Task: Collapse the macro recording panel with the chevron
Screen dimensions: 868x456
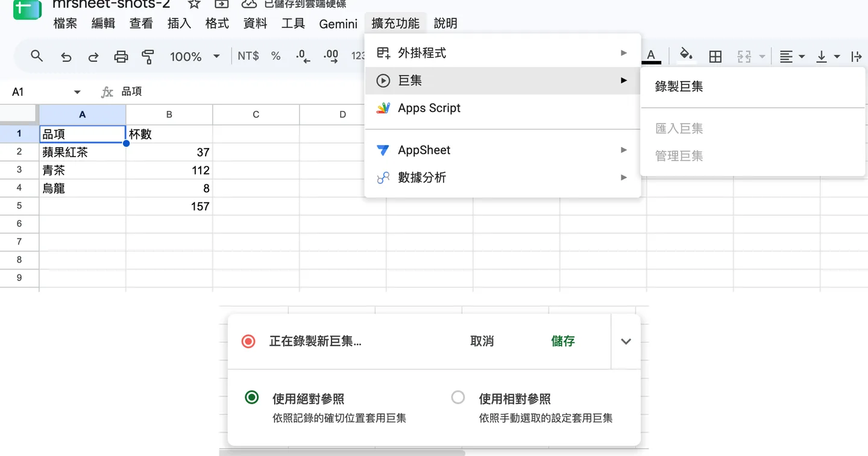Action: click(x=626, y=342)
